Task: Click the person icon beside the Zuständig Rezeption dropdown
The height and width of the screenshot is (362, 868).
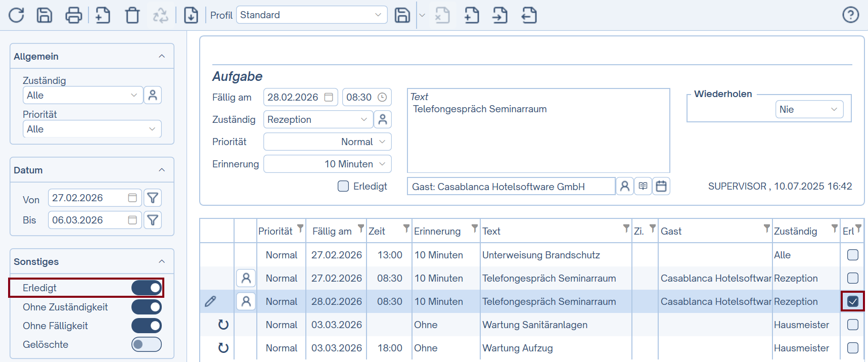Action: click(383, 119)
